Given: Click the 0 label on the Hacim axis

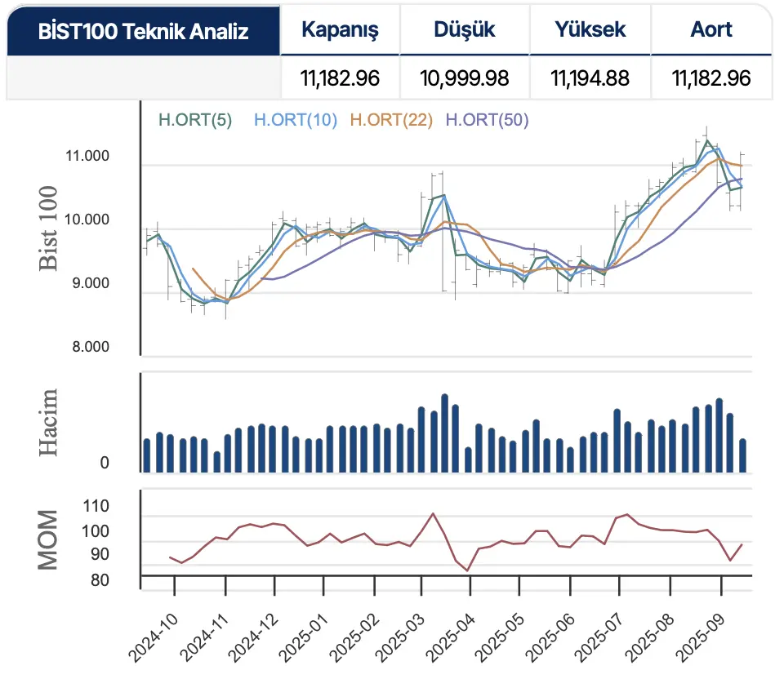Looking at the screenshot, I should coord(105,464).
